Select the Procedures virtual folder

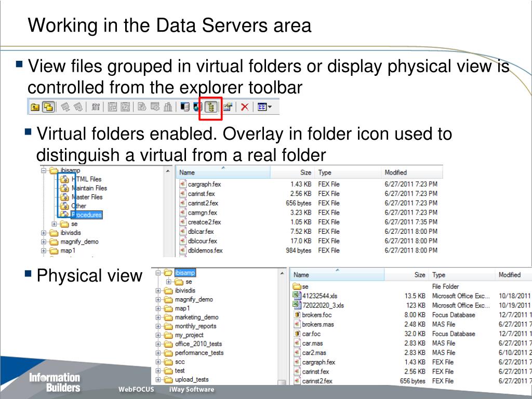coord(87,215)
